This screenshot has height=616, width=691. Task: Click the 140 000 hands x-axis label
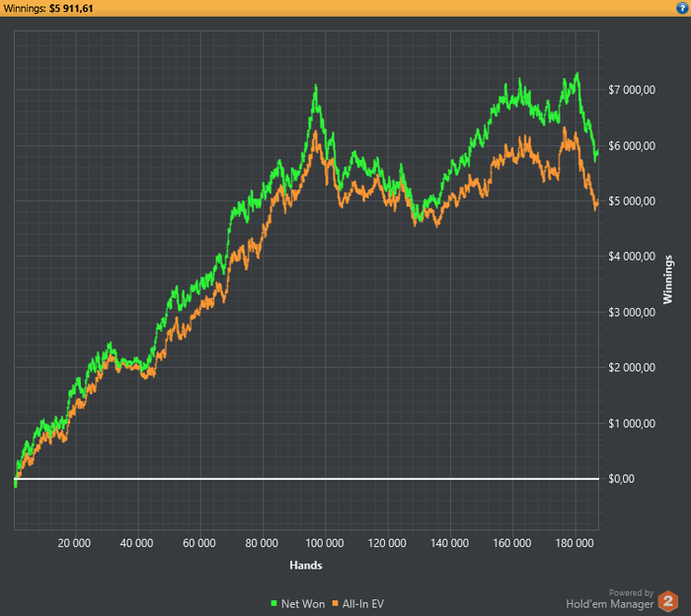pyautogui.click(x=450, y=543)
